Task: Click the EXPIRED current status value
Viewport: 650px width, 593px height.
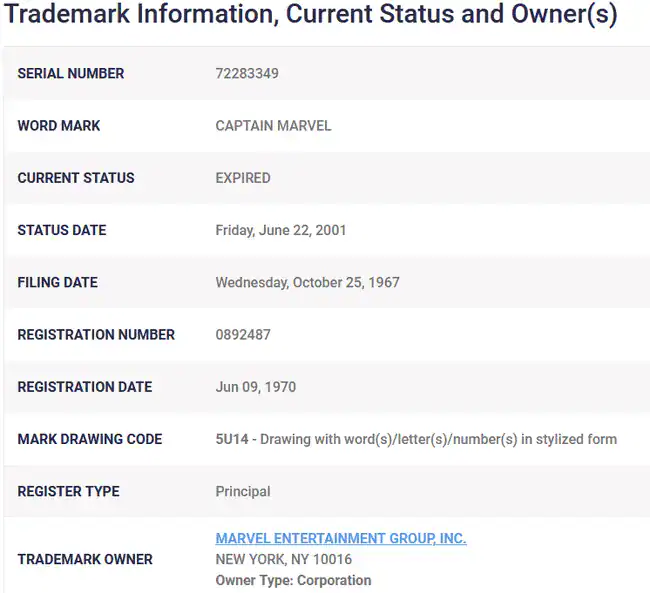Action: tap(243, 178)
